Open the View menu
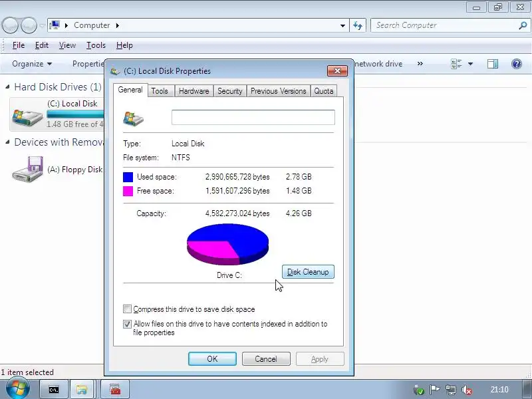Viewport: 532px width, 399px height. [x=67, y=45]
